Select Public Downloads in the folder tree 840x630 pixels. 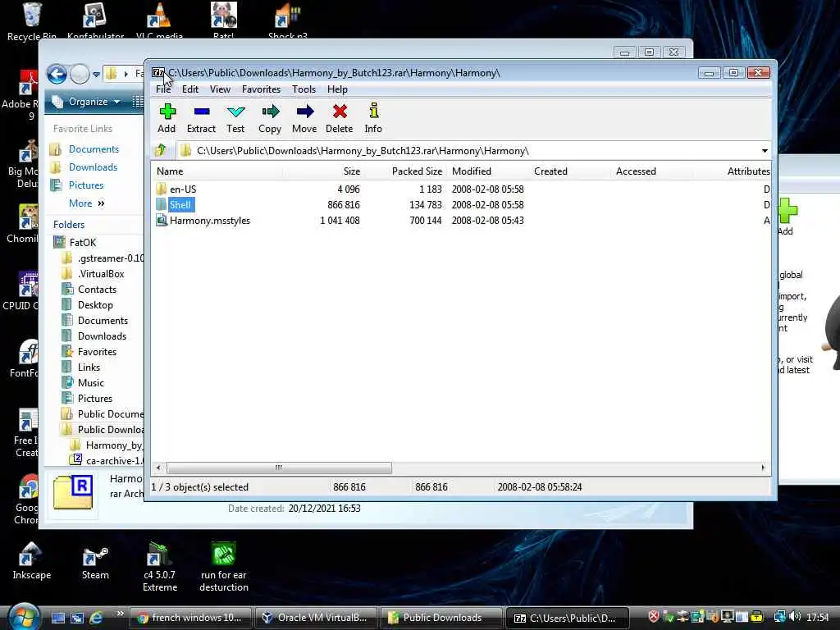coord(110,430)
